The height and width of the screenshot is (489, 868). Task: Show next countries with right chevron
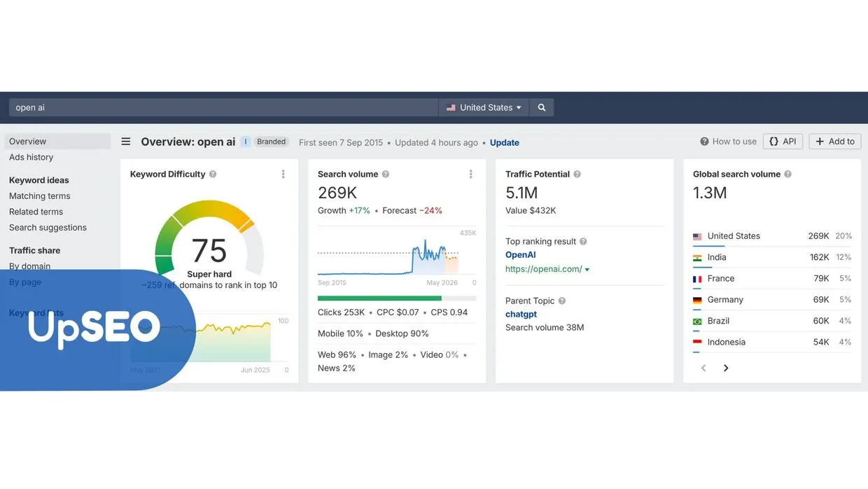point(726,367)
